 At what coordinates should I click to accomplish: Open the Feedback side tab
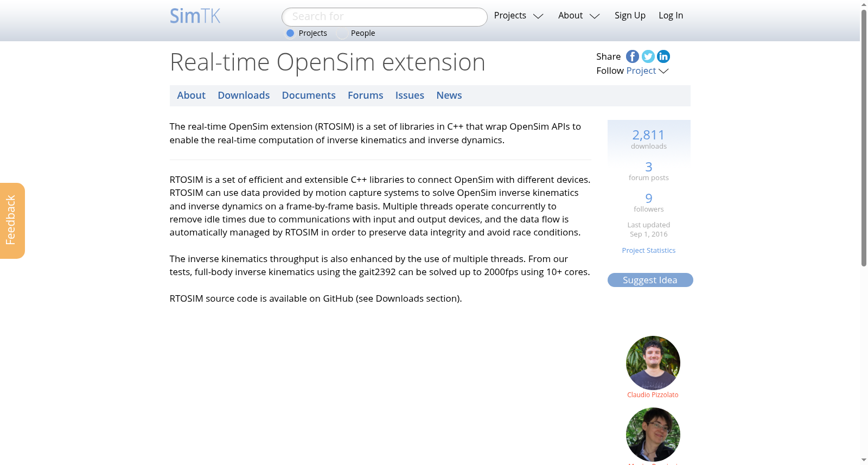click(x=12, y=221)
